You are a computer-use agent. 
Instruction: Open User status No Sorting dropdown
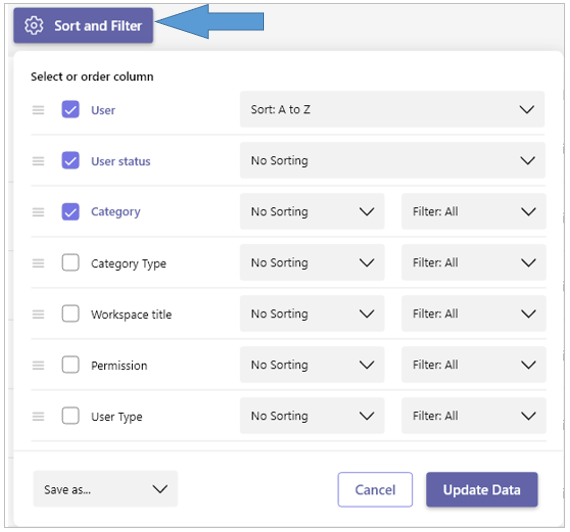tap(392, 160)
